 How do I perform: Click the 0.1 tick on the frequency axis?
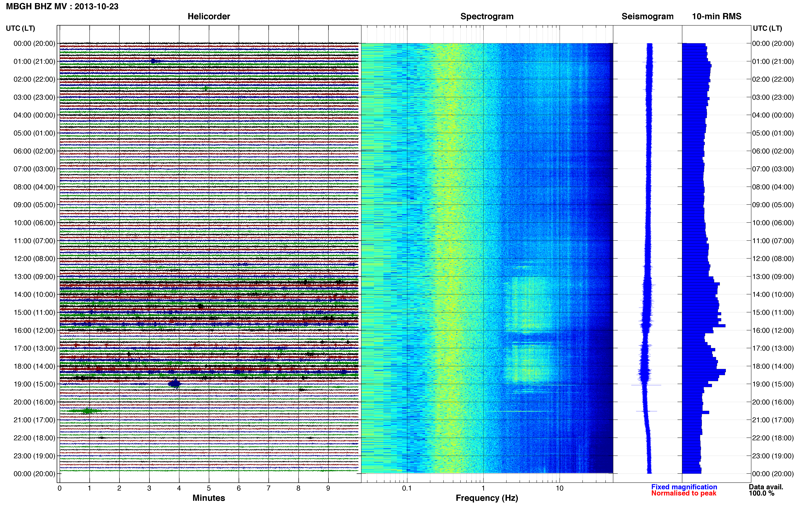click(407, 488)
